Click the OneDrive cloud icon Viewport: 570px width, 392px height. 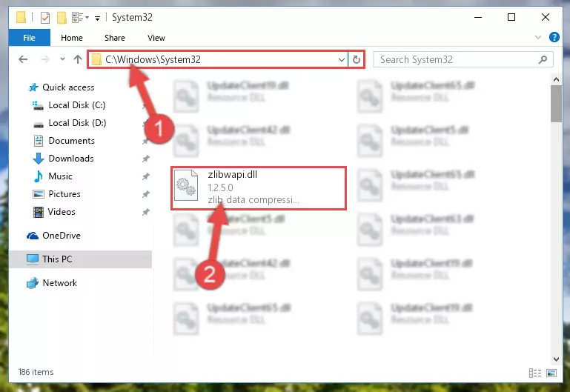pos(33,236)
